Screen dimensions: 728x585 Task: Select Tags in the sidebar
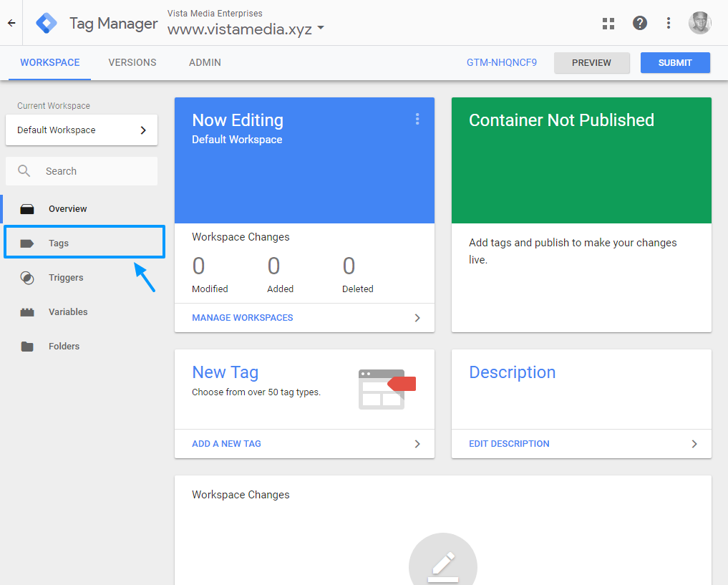pos(59,243)
